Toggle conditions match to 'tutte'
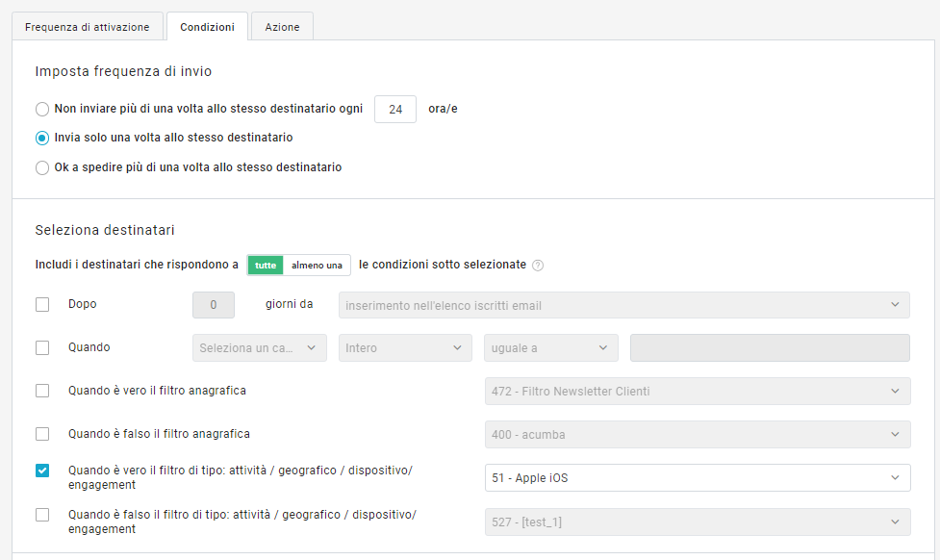This screenshot has width=940, height=560. pos(266,266)
